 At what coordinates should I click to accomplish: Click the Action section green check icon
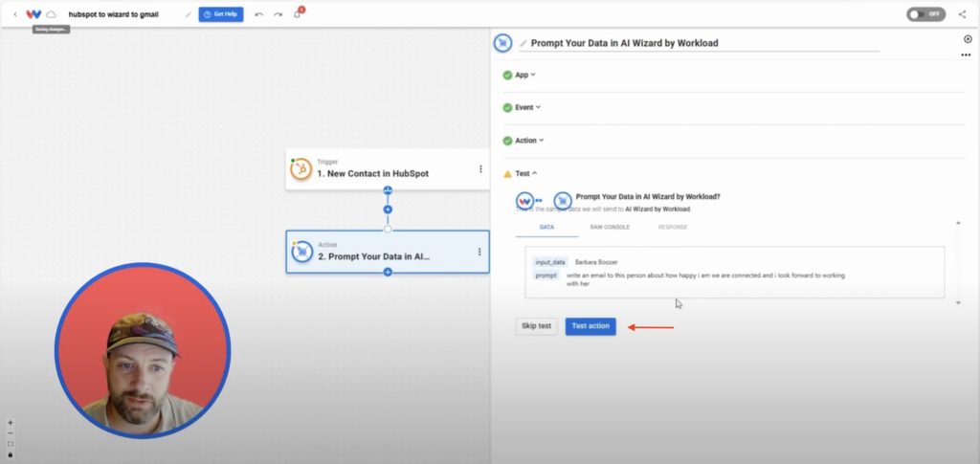coord(507,141)
